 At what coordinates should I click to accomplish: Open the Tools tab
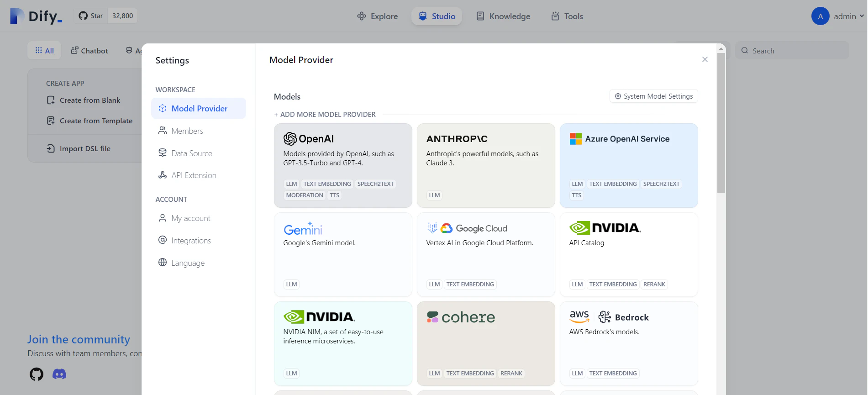[x=567, y=16]
